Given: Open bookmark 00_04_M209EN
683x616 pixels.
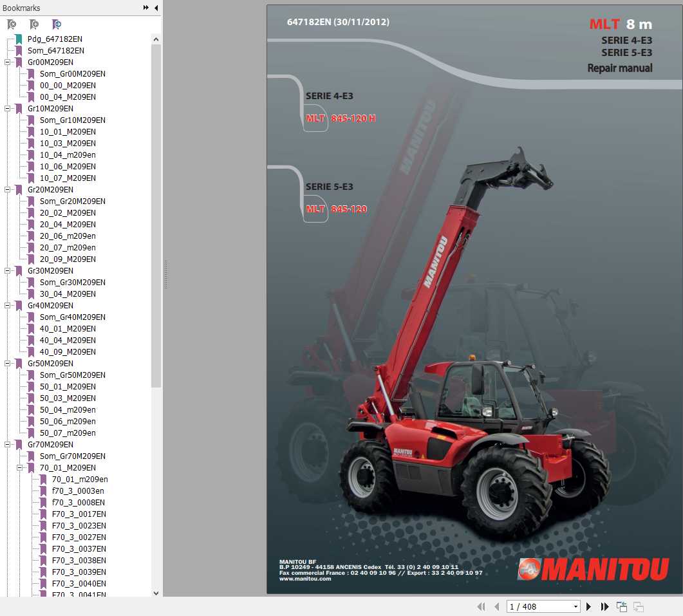Looking at the screenshot, I should point(68,97).
